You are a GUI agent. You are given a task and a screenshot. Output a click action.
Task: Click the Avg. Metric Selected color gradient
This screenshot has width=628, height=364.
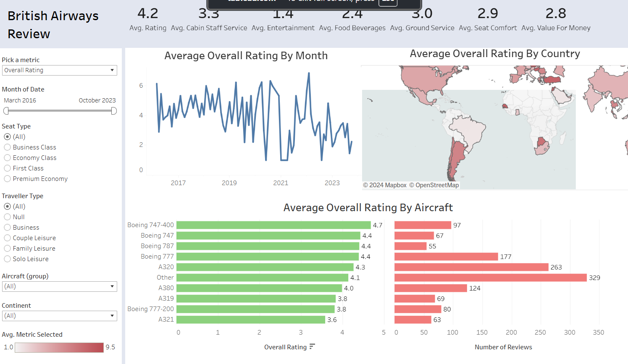pyautogui.click(x=59, y=348)
